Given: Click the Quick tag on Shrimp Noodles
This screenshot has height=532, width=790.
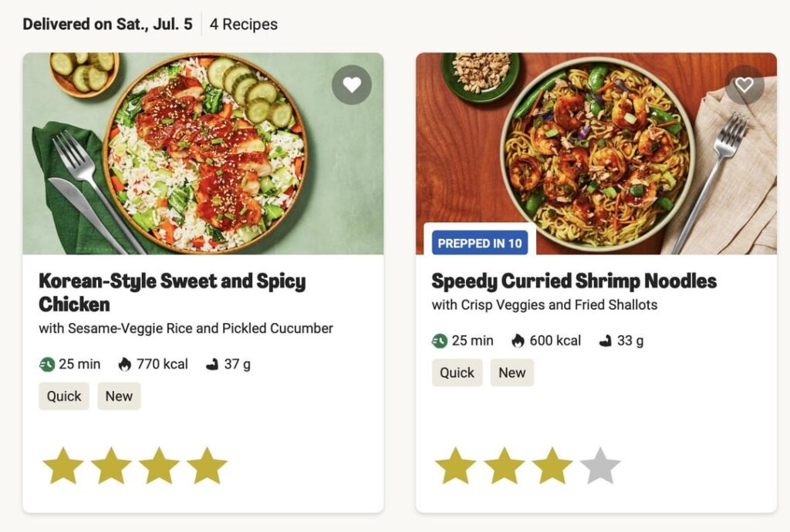Looking at the screenshot, I should coord(457,373).
